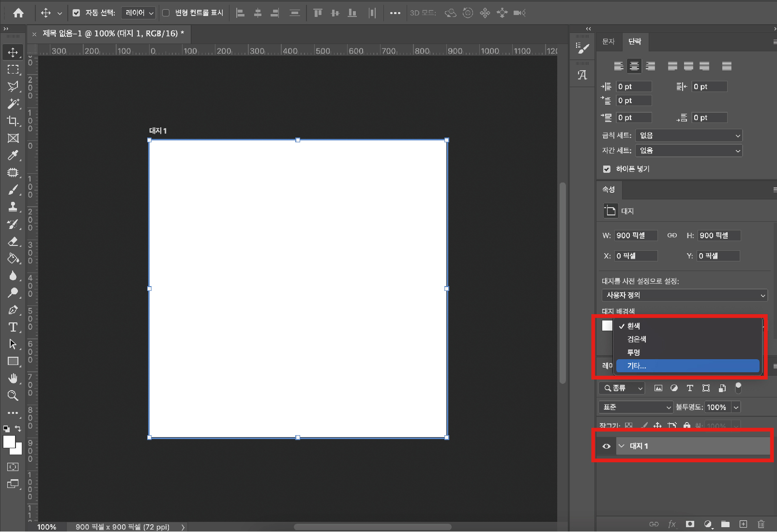
Task: Swap foreground and background colors
Action: [x=18, y=429]
